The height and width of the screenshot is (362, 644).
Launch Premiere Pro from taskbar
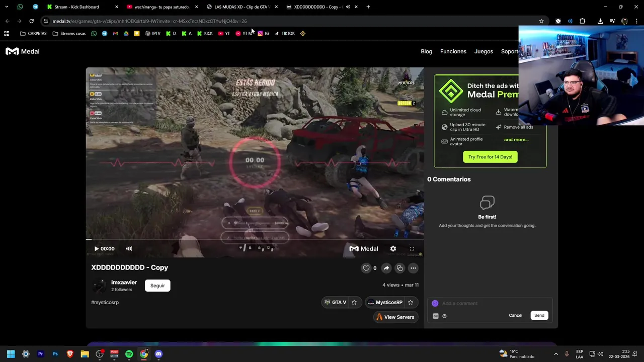pyautogui.click(x=40, y=354)
